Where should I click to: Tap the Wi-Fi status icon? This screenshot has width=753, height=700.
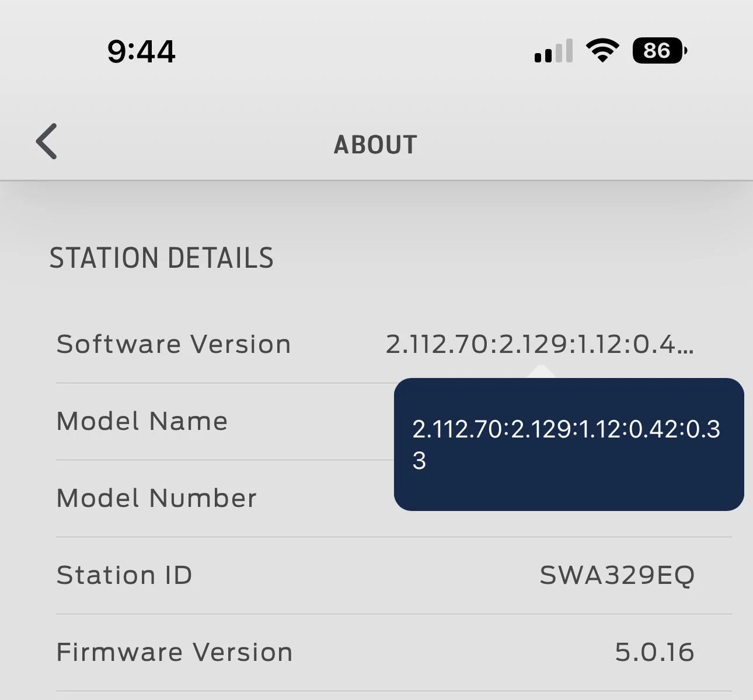[602, 51]
